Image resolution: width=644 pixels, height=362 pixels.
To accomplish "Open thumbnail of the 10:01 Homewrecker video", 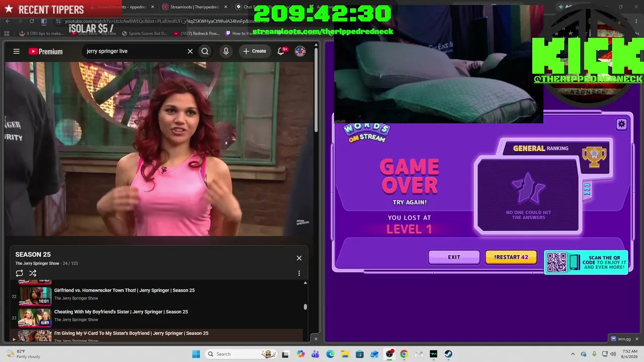I will coord(35,296).
